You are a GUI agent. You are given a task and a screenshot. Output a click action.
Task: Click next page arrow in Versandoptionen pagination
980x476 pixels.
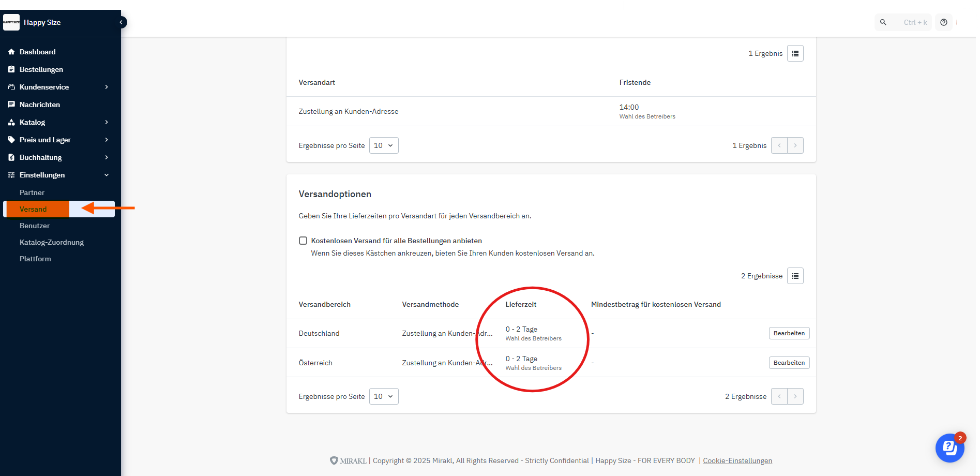coord(795,396)
